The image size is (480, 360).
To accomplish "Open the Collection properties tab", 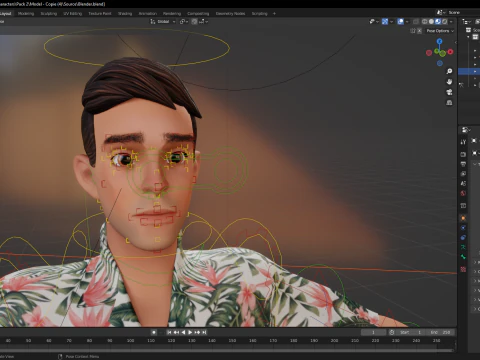I will click(x=463, y=206).
